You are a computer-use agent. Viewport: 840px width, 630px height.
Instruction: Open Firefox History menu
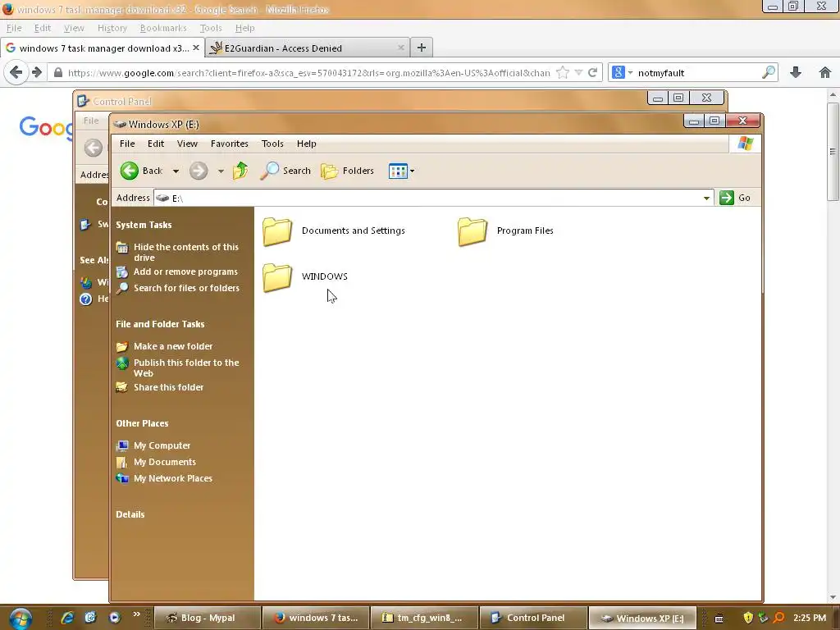(x=112, y=28)
